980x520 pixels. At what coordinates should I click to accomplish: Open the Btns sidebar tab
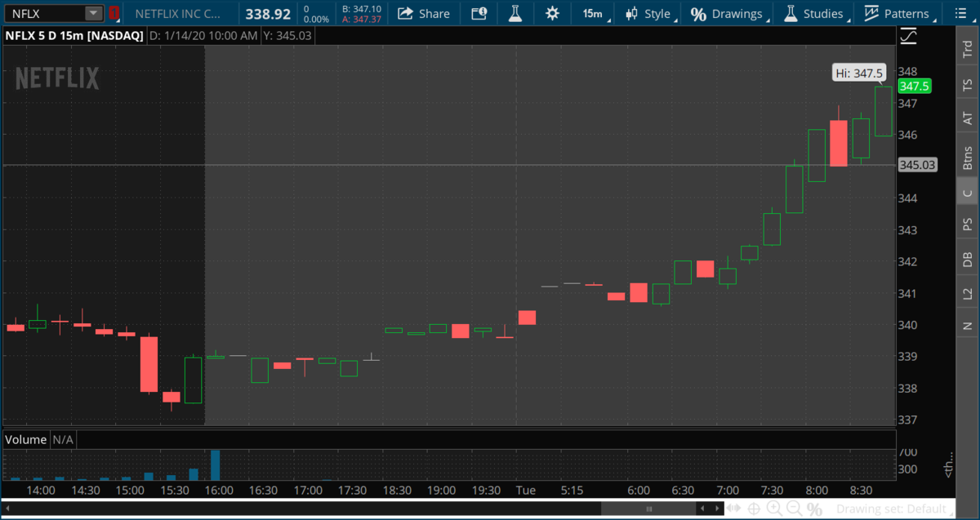click(x=968, y=157)
